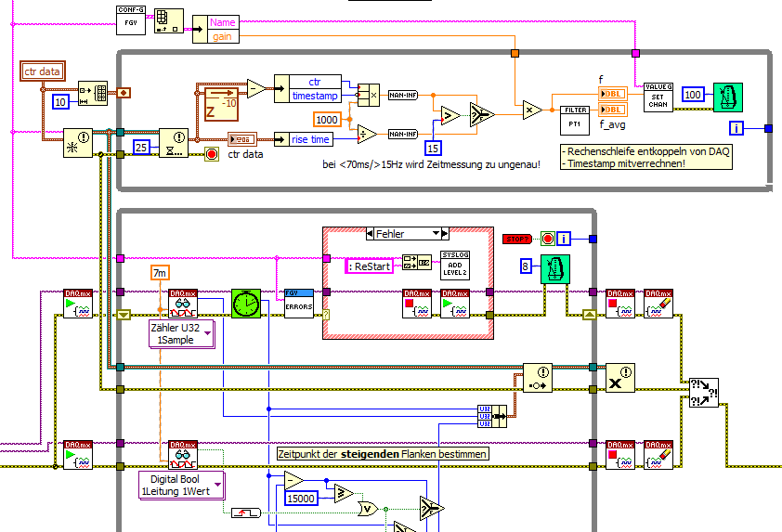Screen dimensions: 782x532
Task: Open the FGV ERRORS subVI
Action: coord(299,304)
